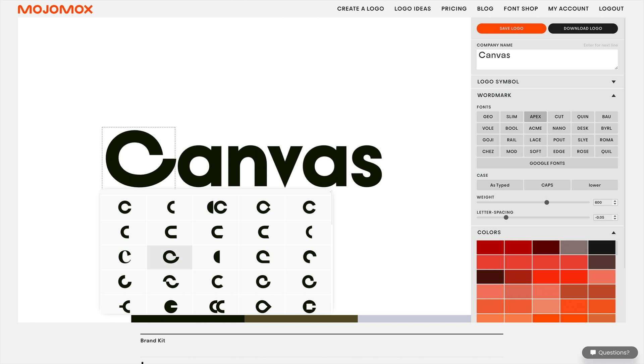
Task: Set case to lower
Action: pos(594,185)
